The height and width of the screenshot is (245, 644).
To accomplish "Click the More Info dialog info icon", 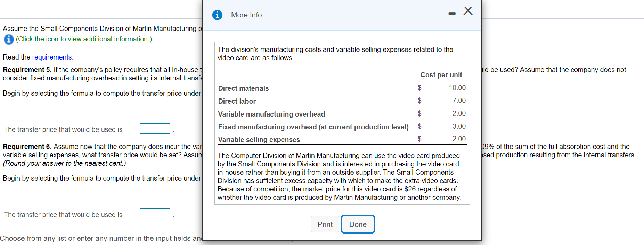I will pyautogui.click(x=217, y=15).
